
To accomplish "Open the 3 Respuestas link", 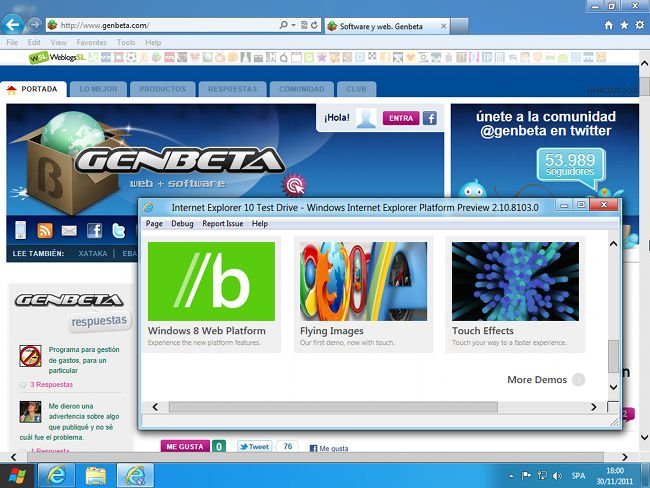I will point(51,384).
